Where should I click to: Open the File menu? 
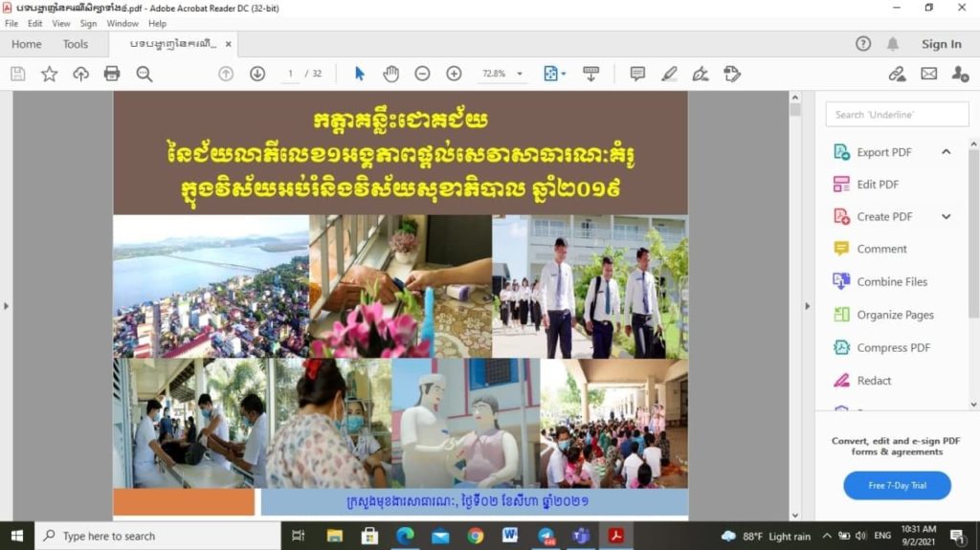click(x=11, y=23)
